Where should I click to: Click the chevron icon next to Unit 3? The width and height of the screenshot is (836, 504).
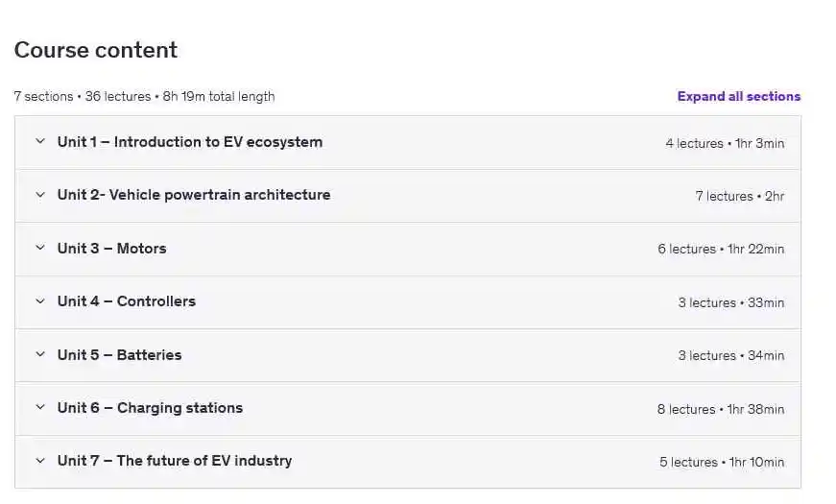click(x=40, y=248)
